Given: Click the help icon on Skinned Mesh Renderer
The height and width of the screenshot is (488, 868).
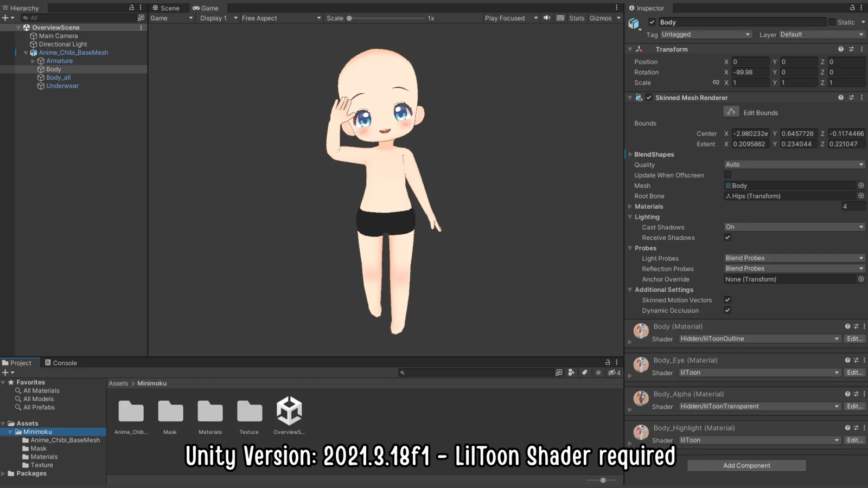Looking at the screenshot, I should 841,98.
